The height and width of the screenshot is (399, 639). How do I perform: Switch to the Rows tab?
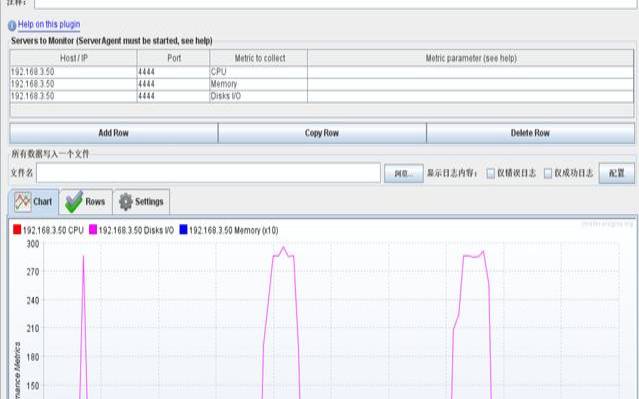(86, 202)
